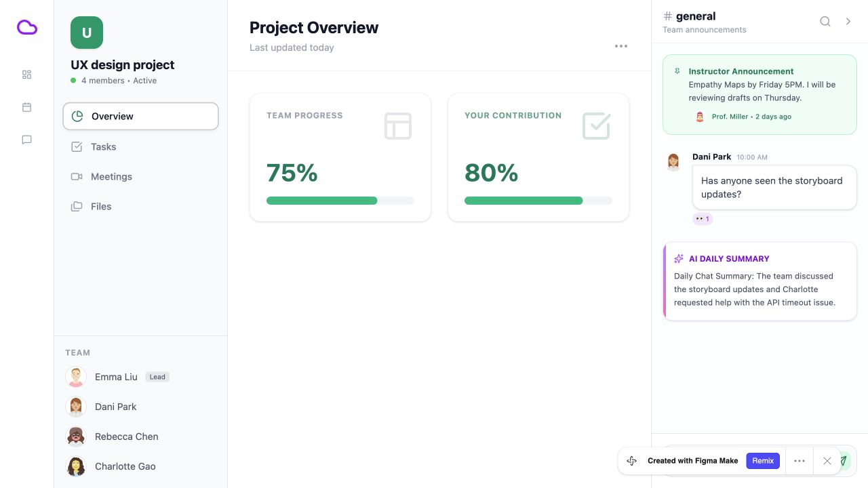Click the layout icon on Team Progress card
The width and height of the screenshot is (868, 488).
click(398, 126)
